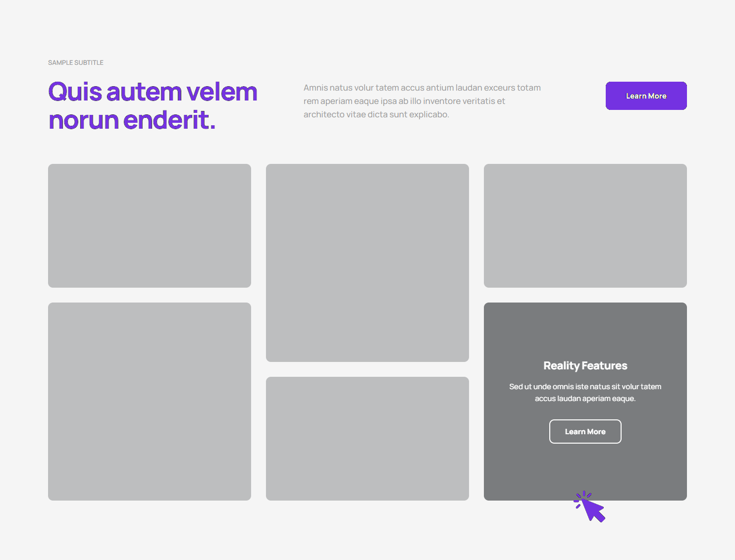735x560 pixels.
Task: Click the text 'accus laudan aperiam eaque.'
Action: [585, 399]
